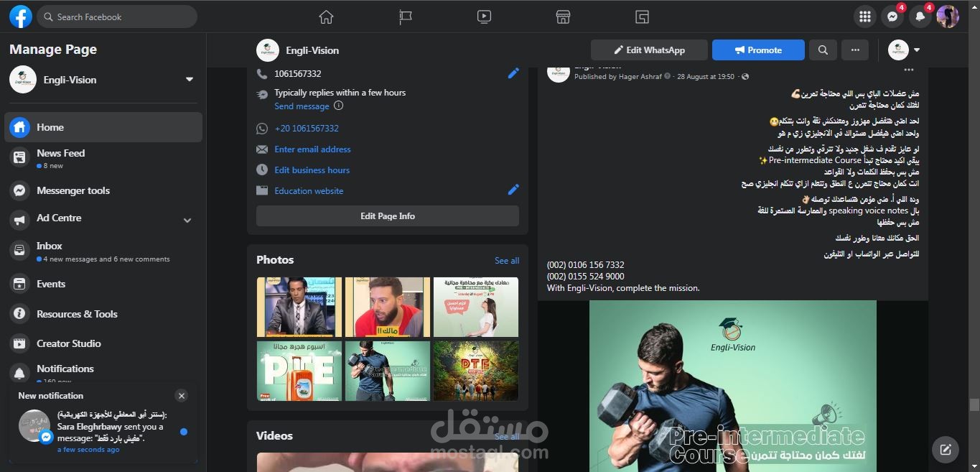The width and height of the screenshot is (980, 472).
Task: Click See all link in Photos
Action: 507,261
